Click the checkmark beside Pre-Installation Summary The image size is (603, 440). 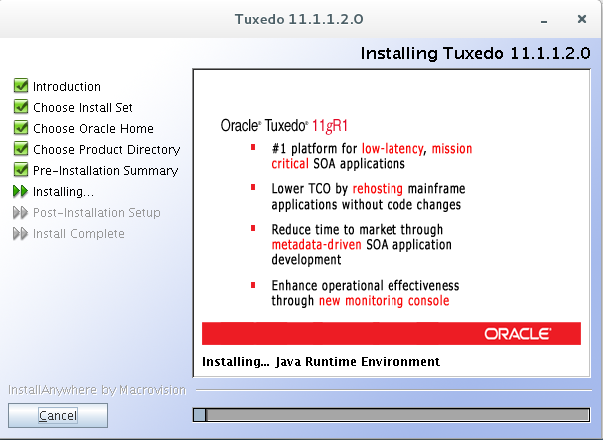coord(21,170)
